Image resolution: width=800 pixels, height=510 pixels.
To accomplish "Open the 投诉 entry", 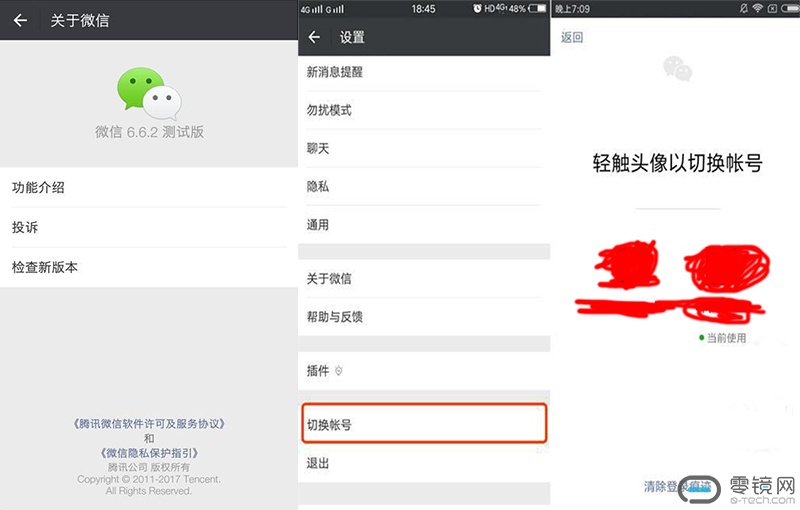I will pyautogui.click(x=149, y=227).
